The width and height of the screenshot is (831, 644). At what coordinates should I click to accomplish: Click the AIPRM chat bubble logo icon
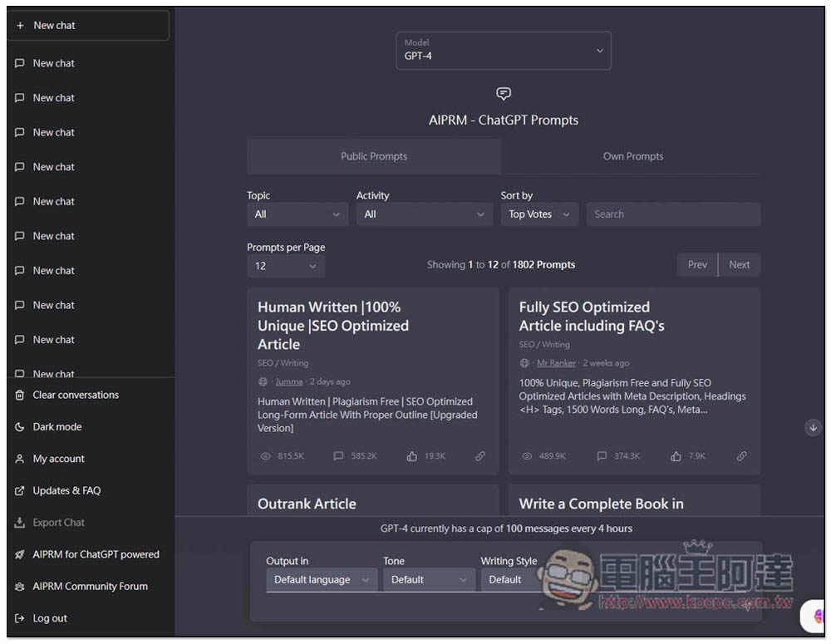504,94
